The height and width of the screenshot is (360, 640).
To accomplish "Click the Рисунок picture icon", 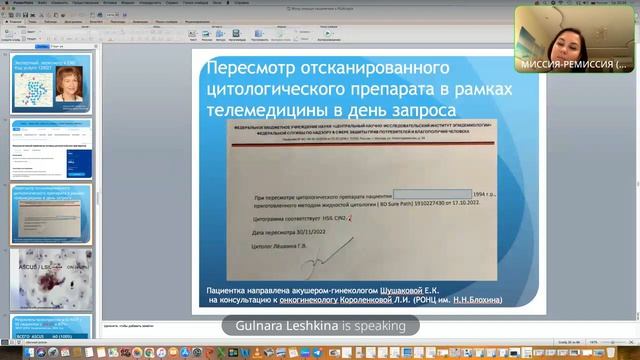I will [x=207, y=35].
